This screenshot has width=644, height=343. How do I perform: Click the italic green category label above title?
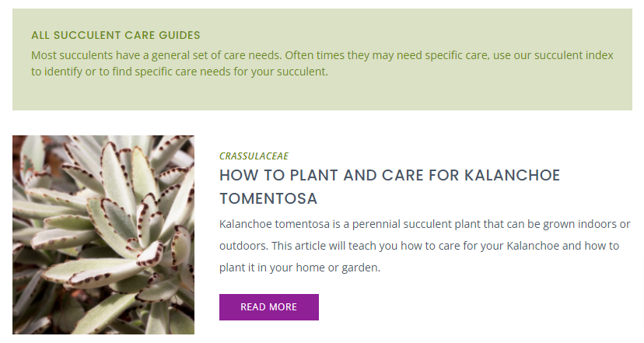(x=254, y=156)
